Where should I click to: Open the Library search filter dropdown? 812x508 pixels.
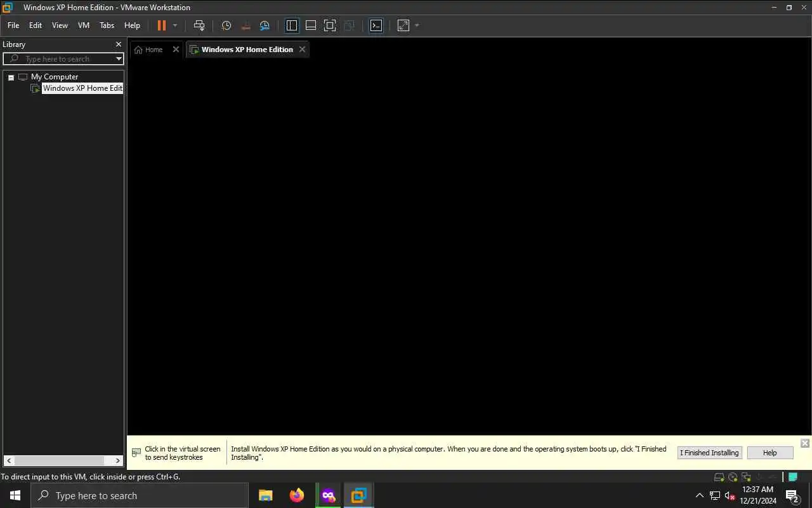click(x=119, y=59)
